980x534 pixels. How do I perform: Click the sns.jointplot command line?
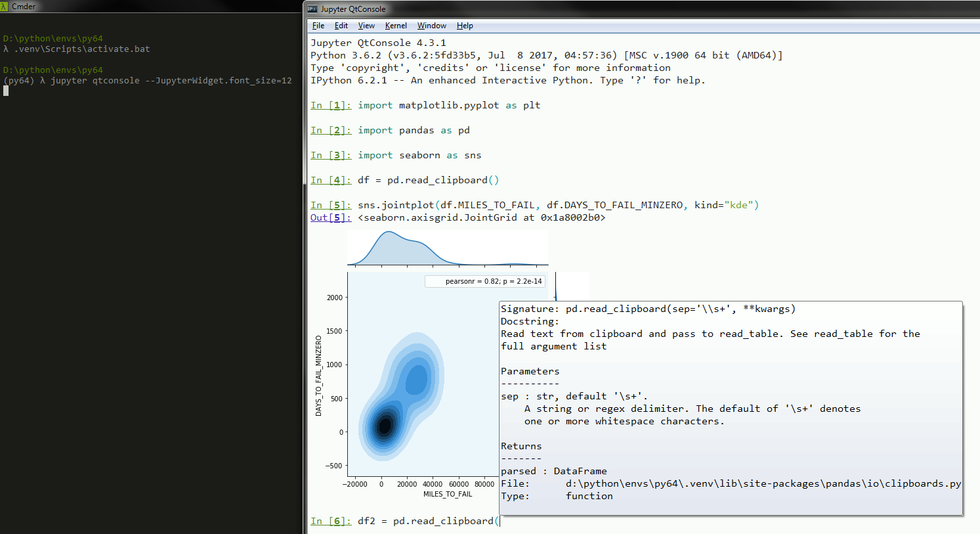[558, 205]
